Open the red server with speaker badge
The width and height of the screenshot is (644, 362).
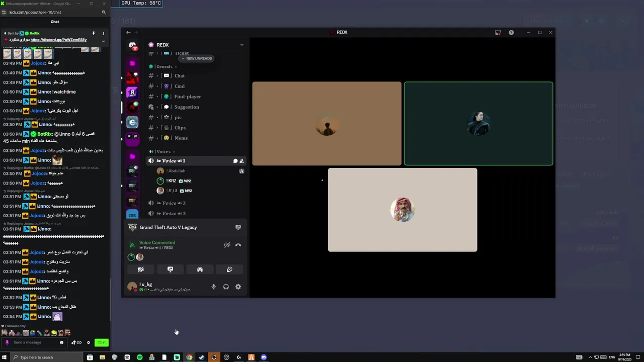point(132,107)
